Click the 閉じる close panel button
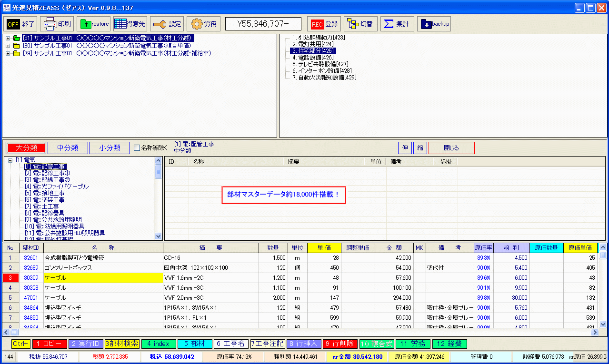609x364 pixels. [x=451, y=148]
